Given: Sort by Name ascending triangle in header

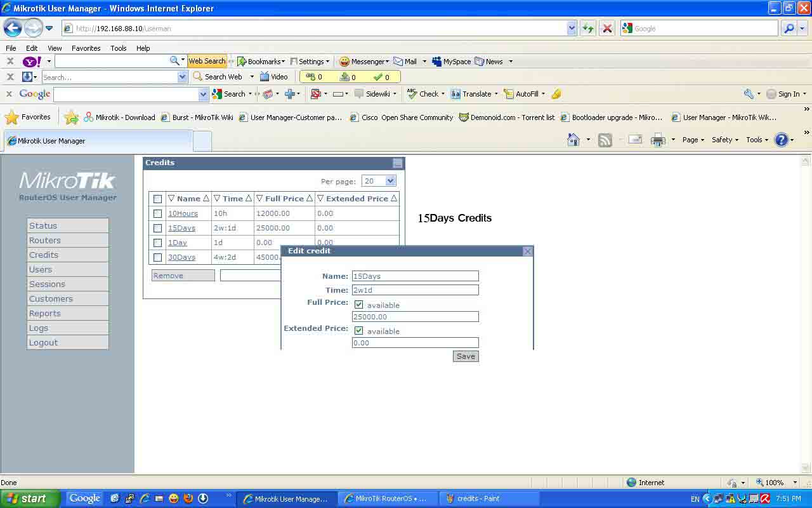Looking at the screenshot, I should point(206,199).
